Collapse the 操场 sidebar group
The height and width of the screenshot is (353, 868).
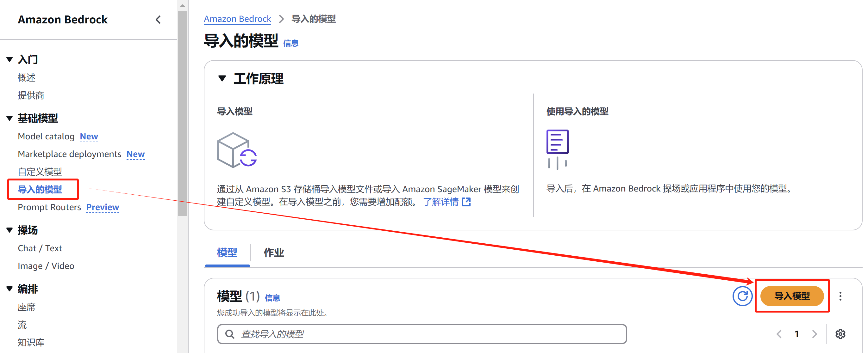[9, 230]
